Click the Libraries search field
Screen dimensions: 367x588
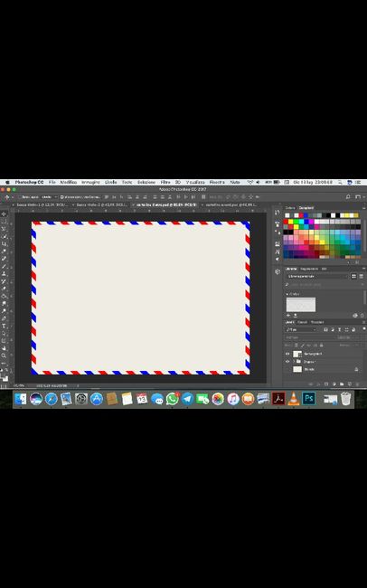323,285
